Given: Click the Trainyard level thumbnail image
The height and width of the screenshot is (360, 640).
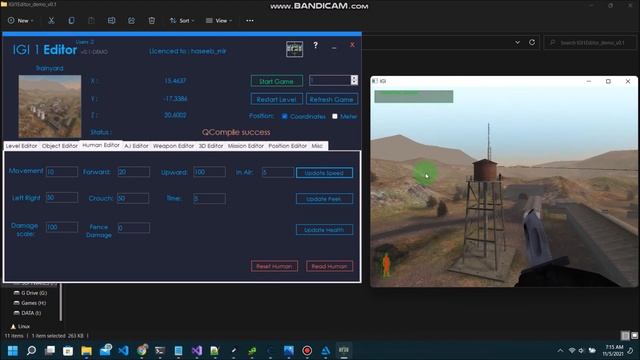Looking at the screenshot, I should pos(50,106).
